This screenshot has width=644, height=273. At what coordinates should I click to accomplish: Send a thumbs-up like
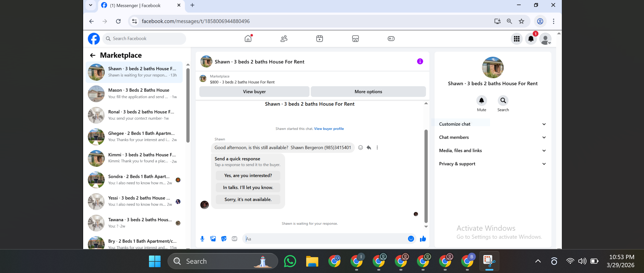(423, 239)
